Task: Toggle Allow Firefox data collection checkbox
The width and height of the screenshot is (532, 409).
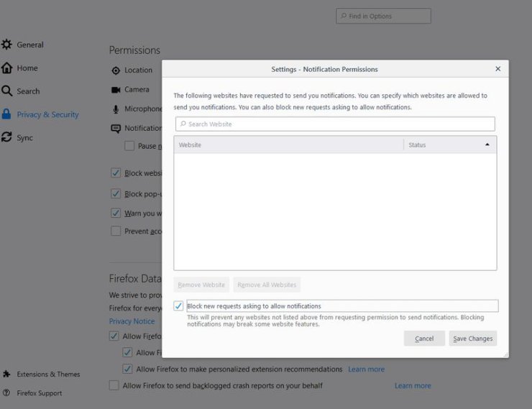Action: click(114, 336)
